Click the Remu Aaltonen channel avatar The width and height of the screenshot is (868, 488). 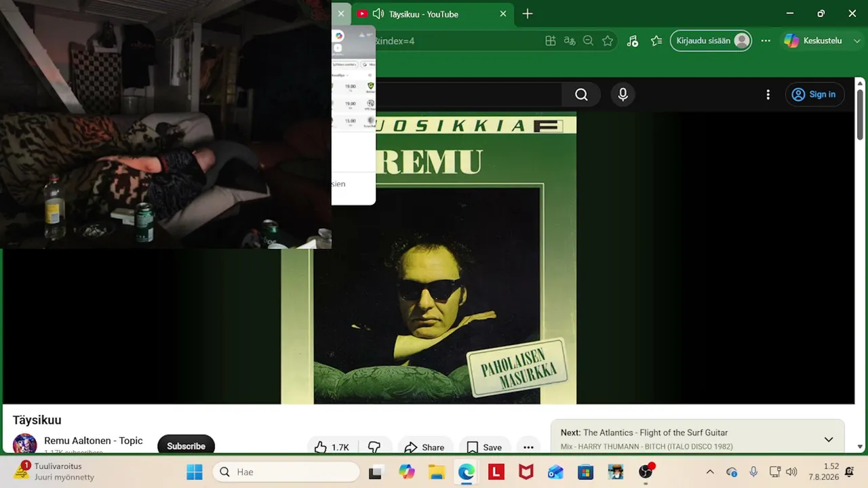point(25,444)
